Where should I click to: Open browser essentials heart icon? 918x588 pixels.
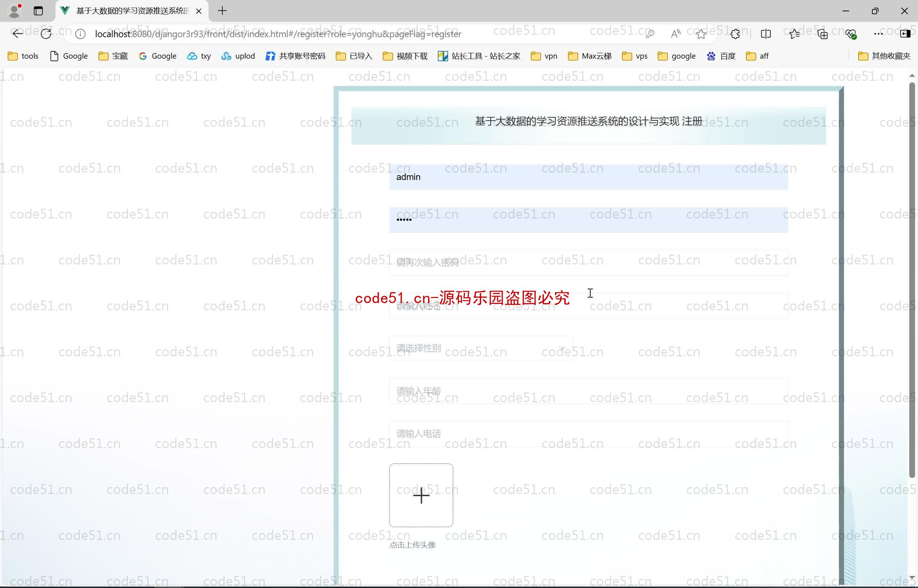[851, 34]
